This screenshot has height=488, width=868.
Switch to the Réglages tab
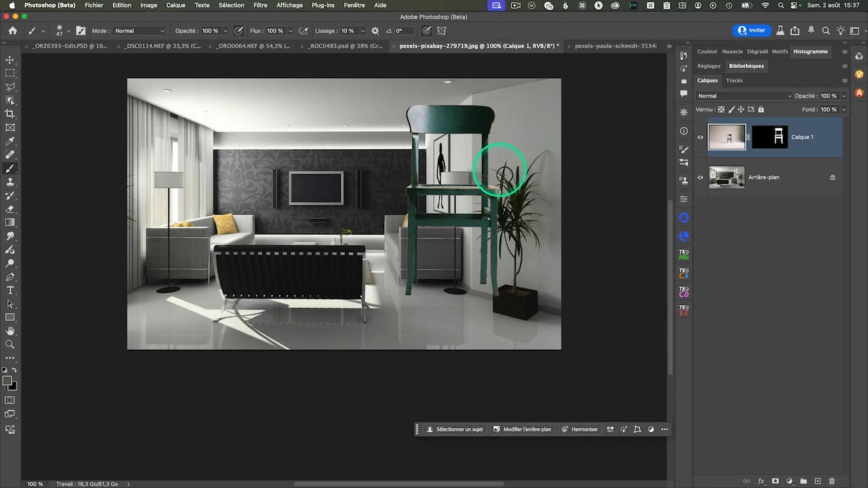709,66
